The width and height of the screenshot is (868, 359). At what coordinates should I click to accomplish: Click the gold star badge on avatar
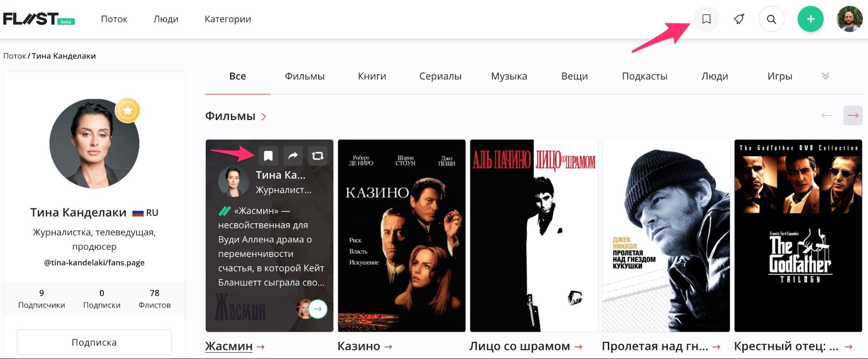pos(128,110)
